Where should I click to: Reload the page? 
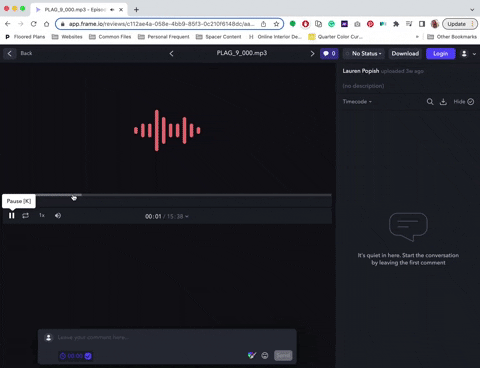coord(34,24)
